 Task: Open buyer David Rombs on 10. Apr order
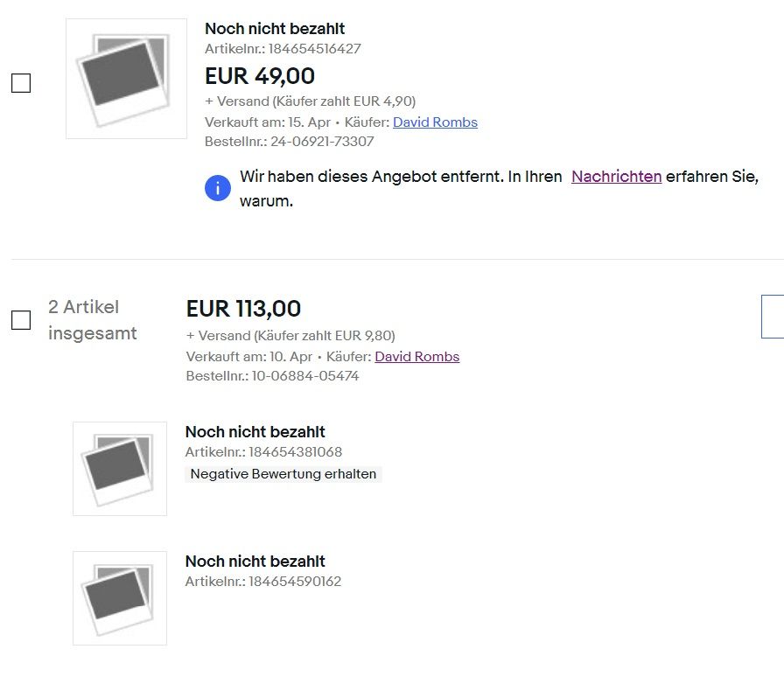click(x=416, y=357)
